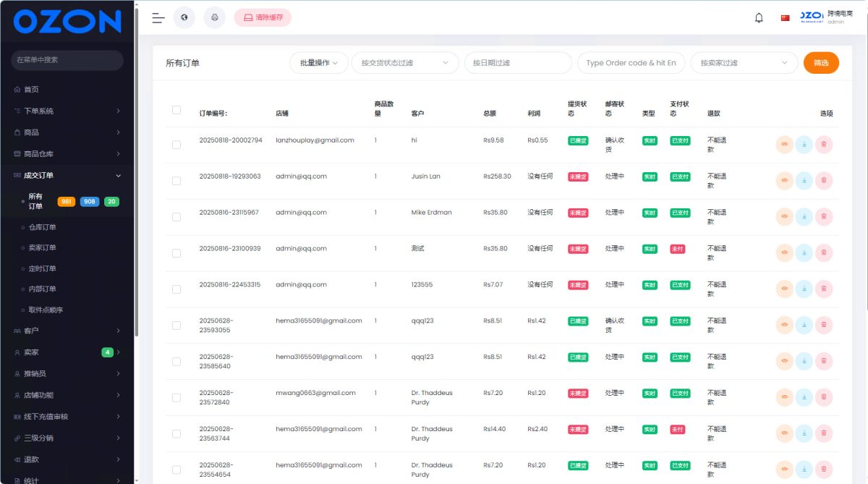Check the box for order 20250818-19293063

click(176, 181)
